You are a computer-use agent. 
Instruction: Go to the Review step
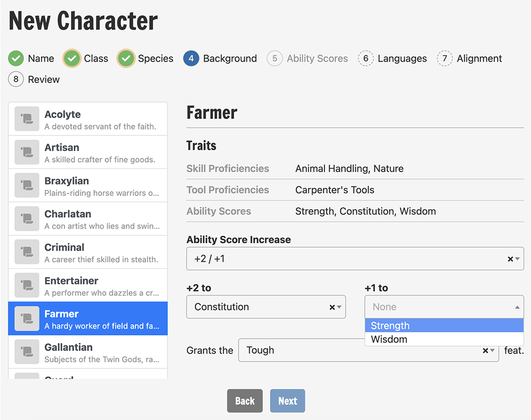point(44,79)
